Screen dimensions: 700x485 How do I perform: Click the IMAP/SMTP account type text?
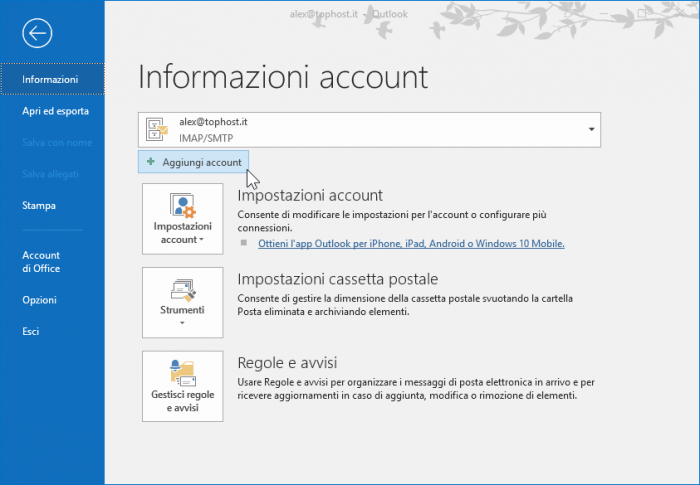206,138
